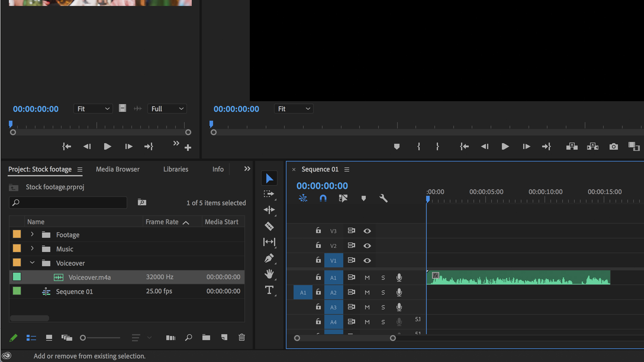Toggle the timeline Snap magnet
Image resolution: width=644 pixels, height=362 pixels.
(x=323, y=198)
